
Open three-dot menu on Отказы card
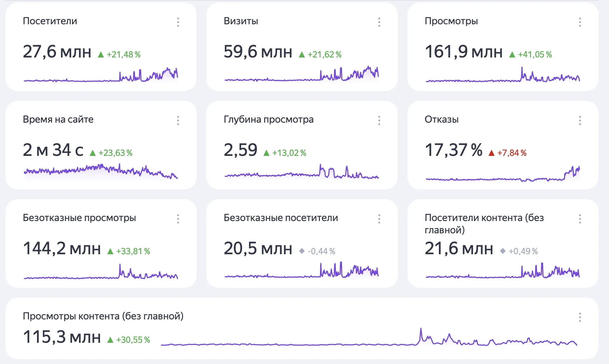580,121
